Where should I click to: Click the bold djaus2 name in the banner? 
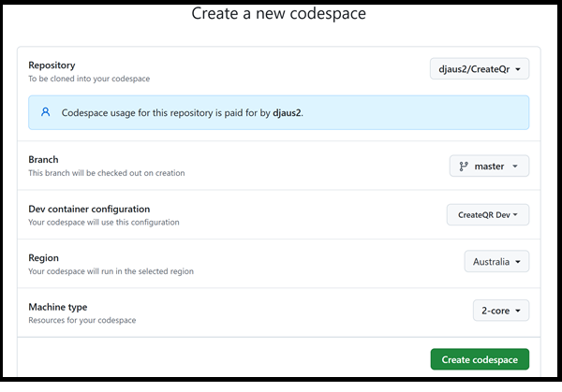pyautogui.click(x=285, y=112)
